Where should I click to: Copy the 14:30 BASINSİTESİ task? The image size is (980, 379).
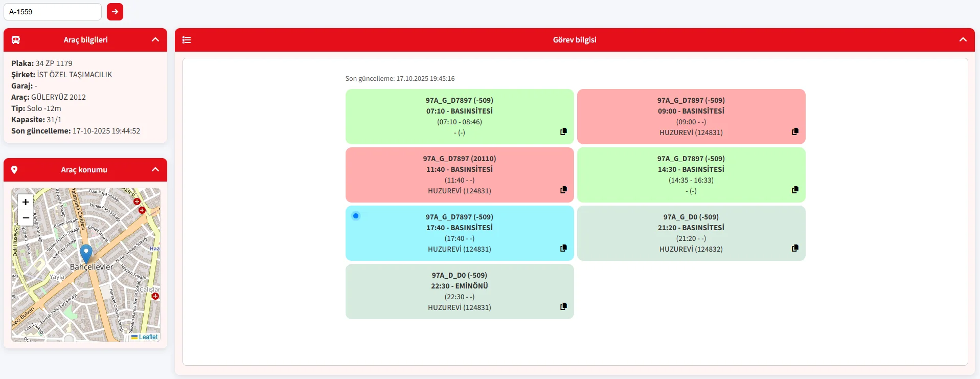pyautogui.click(x=795, y=190)
